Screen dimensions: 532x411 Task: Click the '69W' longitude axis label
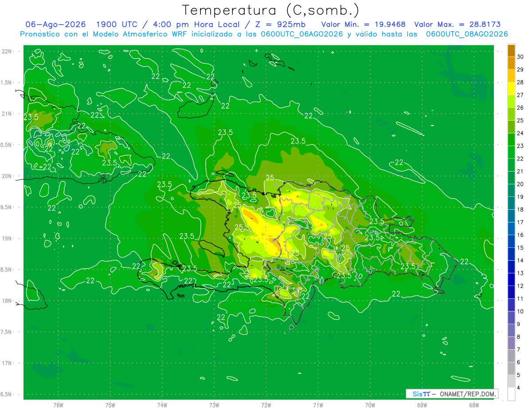click(422, 405)
